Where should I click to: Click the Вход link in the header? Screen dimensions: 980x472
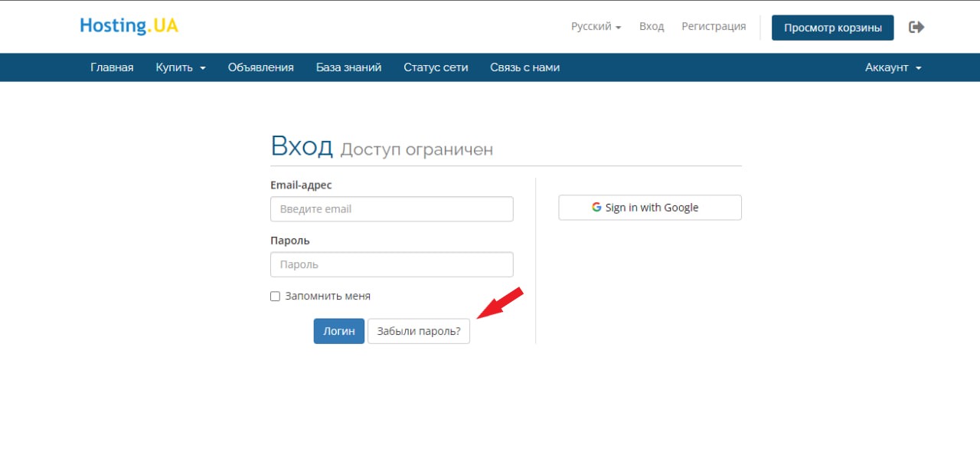click(652, 27)
